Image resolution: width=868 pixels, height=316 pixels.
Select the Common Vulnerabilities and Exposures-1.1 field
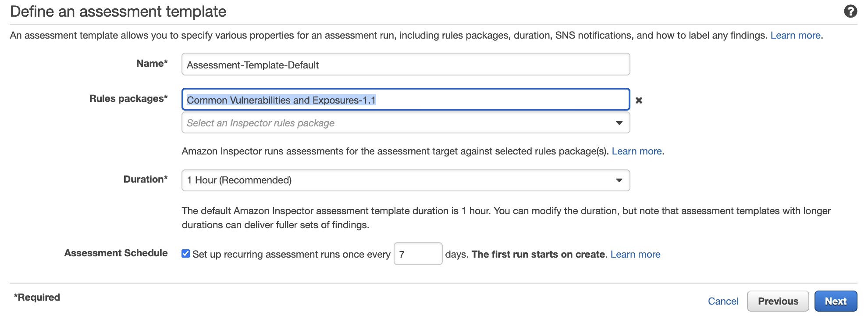pos(406,100)
